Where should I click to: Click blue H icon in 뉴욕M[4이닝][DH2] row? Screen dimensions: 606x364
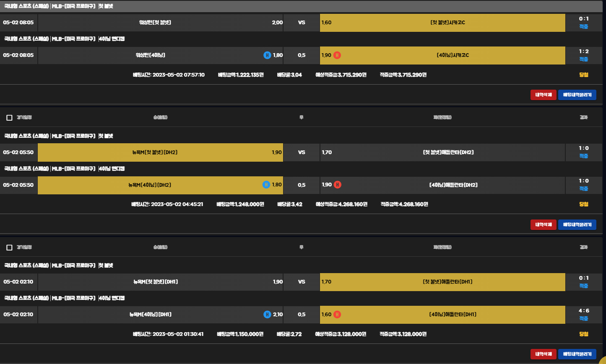[x=266, y=185]
